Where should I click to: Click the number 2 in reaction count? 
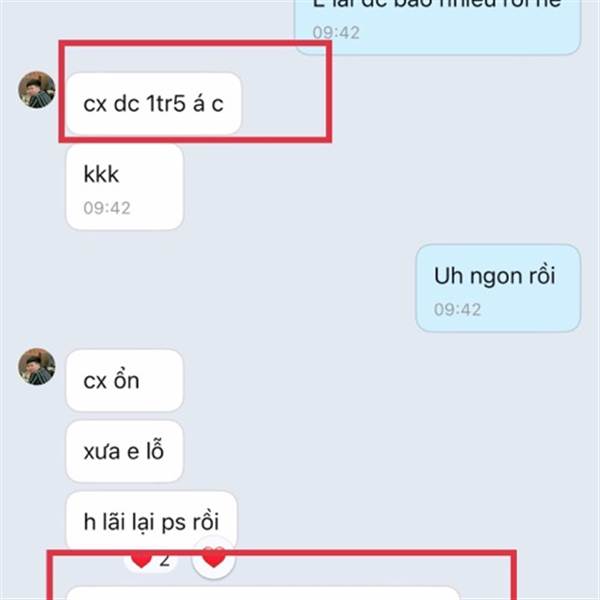point(165,560)
